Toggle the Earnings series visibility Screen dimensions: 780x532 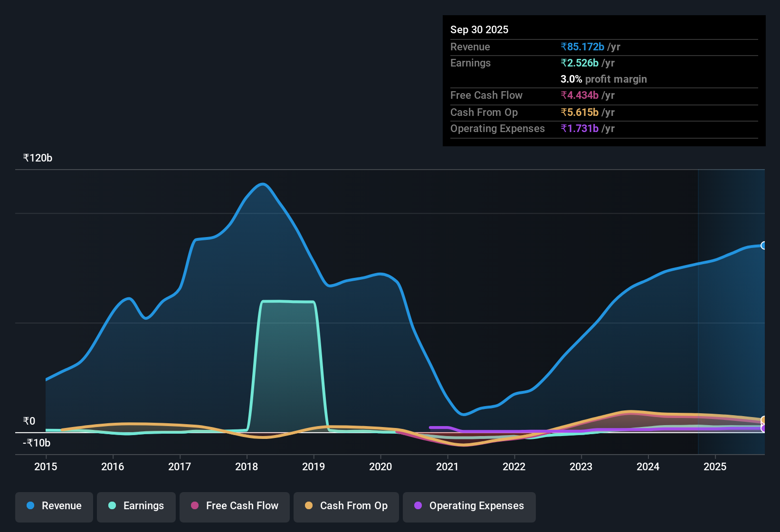click(136, 506)
